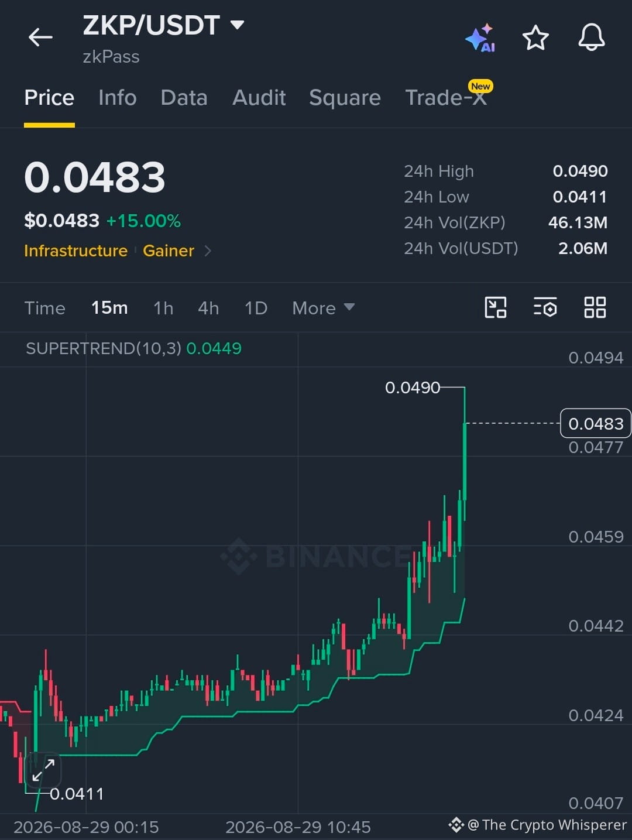Switch to the Info tab
Viewport: 632px width, 840px height.
[118, 98]
